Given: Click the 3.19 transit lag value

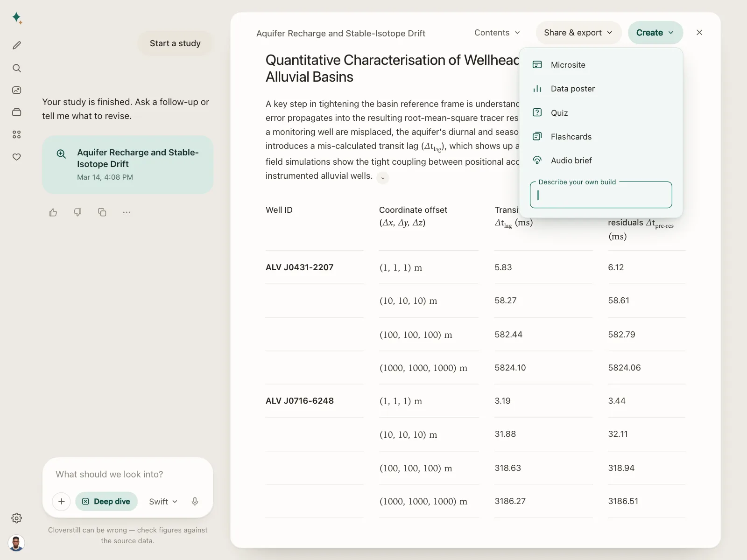Looking at the screenshot, I should (x=503, y=401).
